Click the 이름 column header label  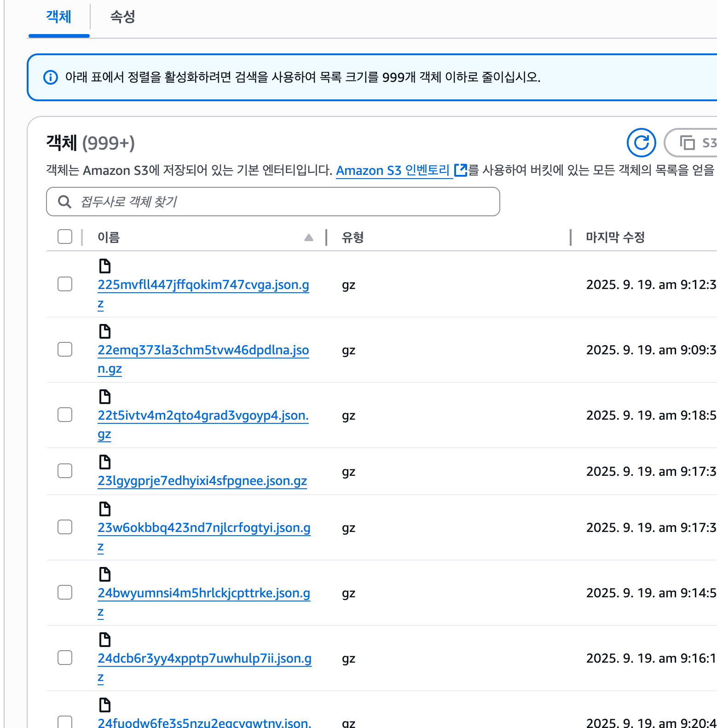point(109,237)
